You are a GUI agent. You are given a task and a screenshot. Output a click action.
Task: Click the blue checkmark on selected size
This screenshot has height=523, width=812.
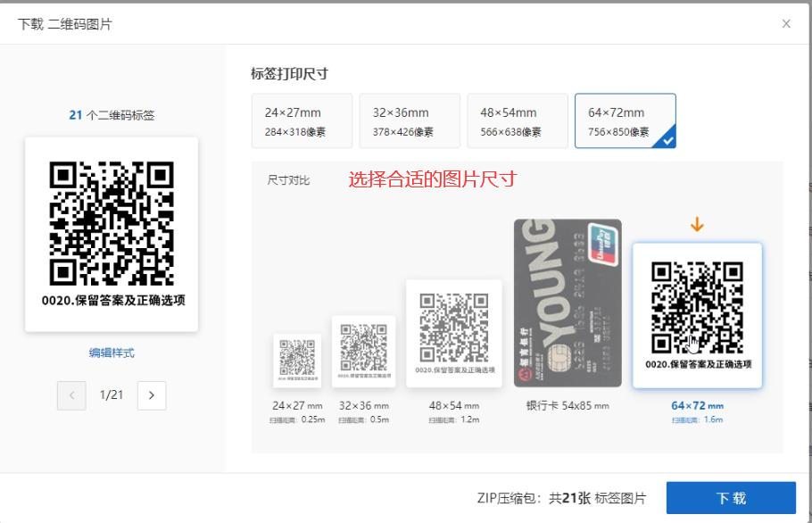(668, 140)
